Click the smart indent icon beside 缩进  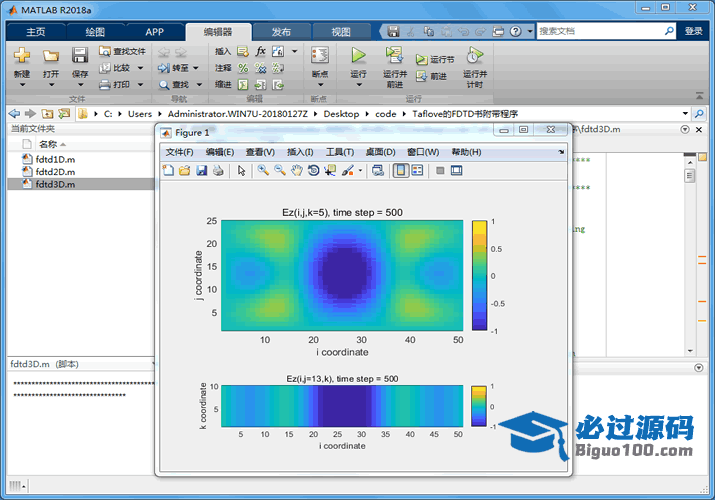(x=243, y=84)
